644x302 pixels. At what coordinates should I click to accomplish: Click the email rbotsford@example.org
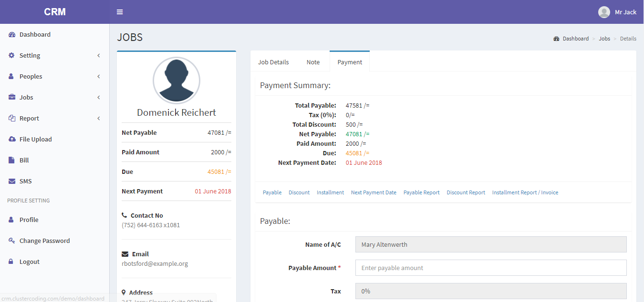tap(155, 264)
